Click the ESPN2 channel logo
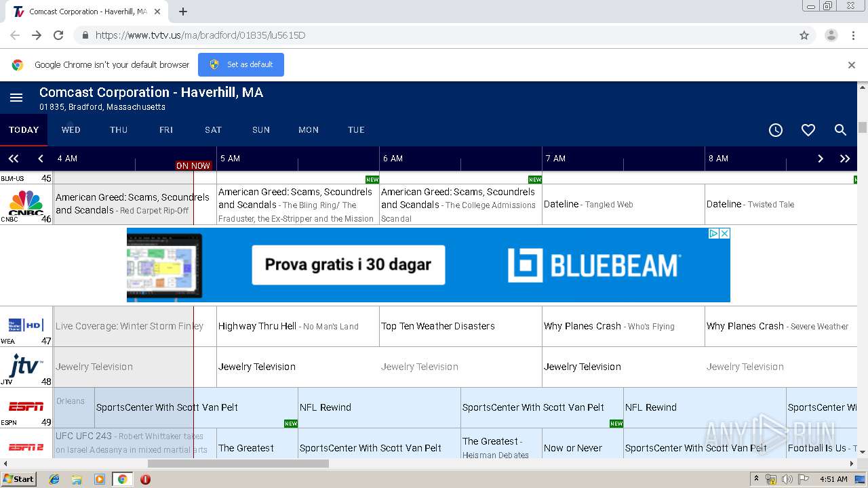The width and height of the screenshot is (868, 488). [26, 447]
